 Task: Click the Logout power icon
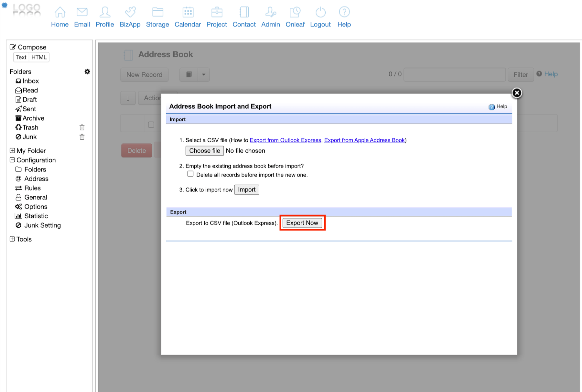320,12
